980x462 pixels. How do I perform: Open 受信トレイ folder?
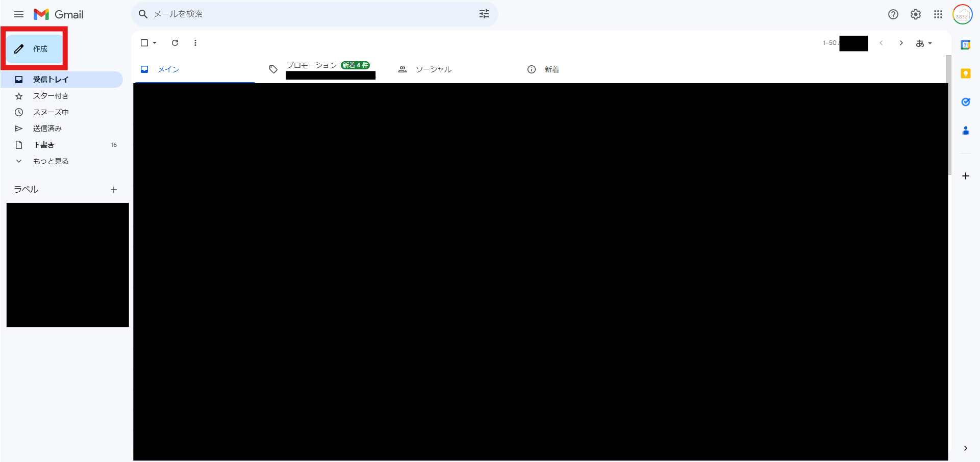click(62, 80)
